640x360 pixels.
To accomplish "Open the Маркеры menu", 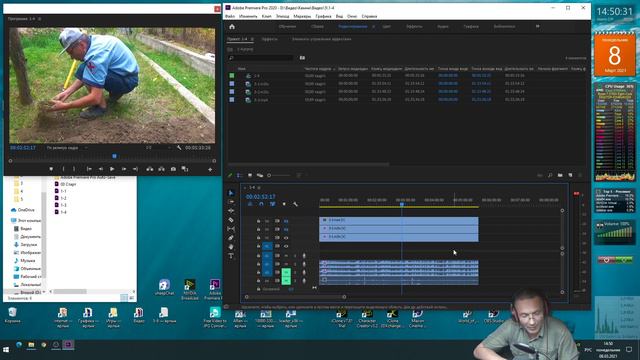I will [x=302, y=16].
